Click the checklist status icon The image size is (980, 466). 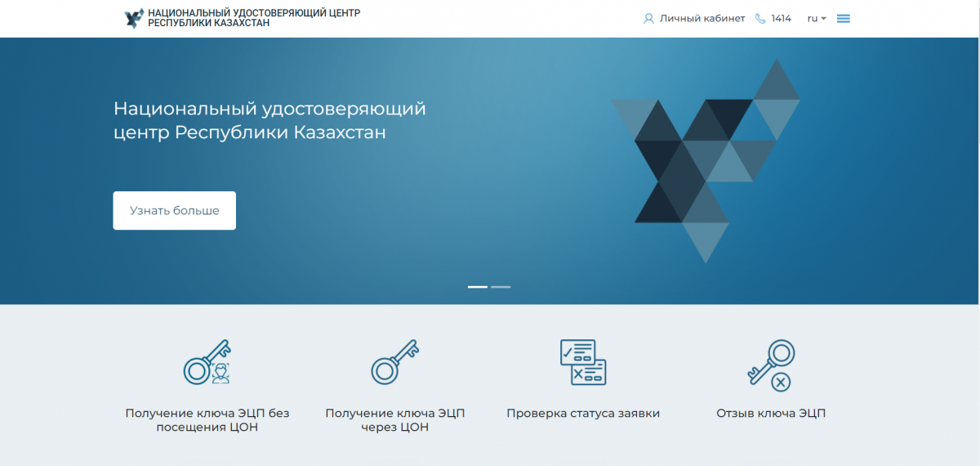pyautogui.click(x=583, y=362)
